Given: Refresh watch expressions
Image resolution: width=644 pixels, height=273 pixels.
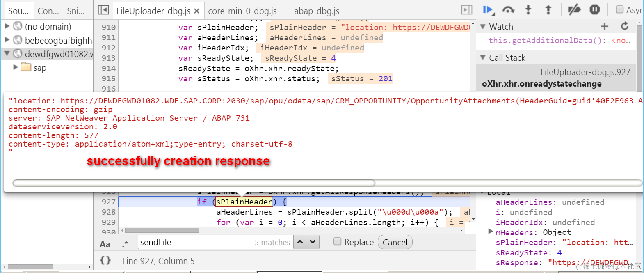Looking at the screenshot, I should 625,26.
